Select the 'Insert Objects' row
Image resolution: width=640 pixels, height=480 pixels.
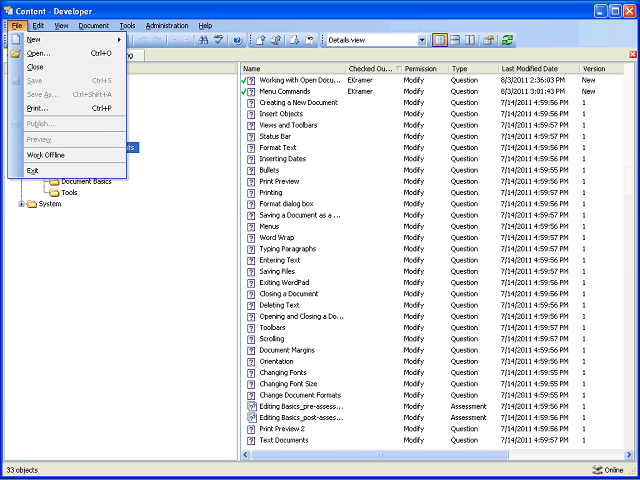432,114
